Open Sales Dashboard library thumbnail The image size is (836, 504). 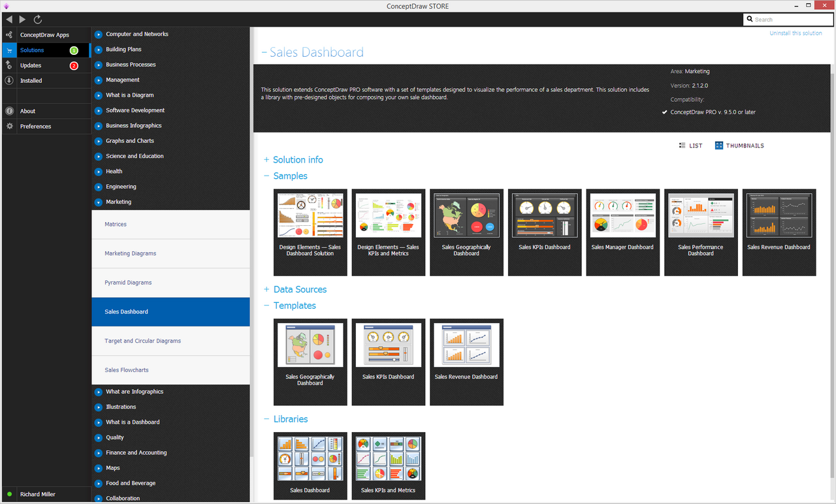click(310, 466)
